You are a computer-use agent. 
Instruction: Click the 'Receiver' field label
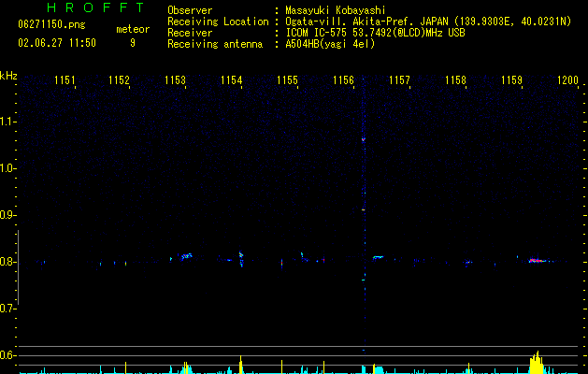coord(190,33)
